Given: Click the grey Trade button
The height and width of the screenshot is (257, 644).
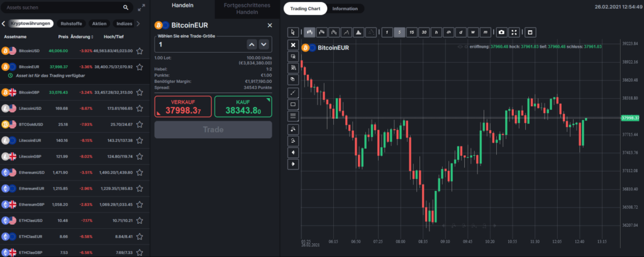Looking at the screenshot, I should tap(213, 129).
